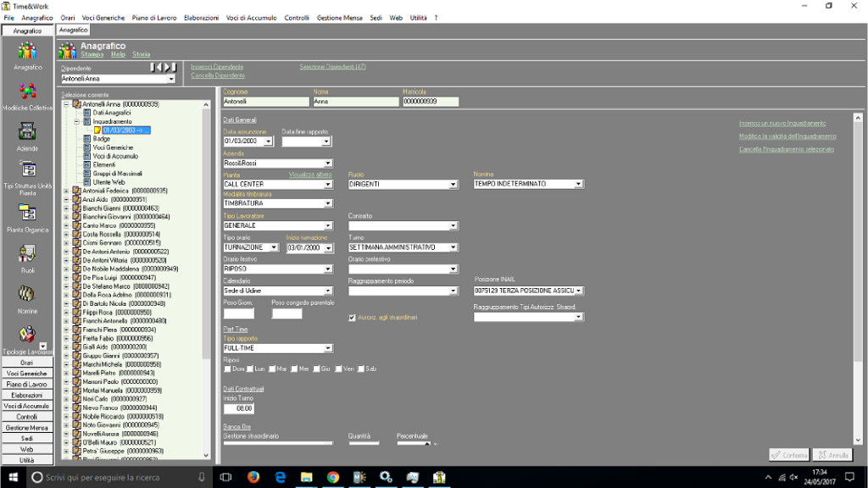Expand the Antoniali Federica tree node
The image size is (868, 488).
click(67, 191)
